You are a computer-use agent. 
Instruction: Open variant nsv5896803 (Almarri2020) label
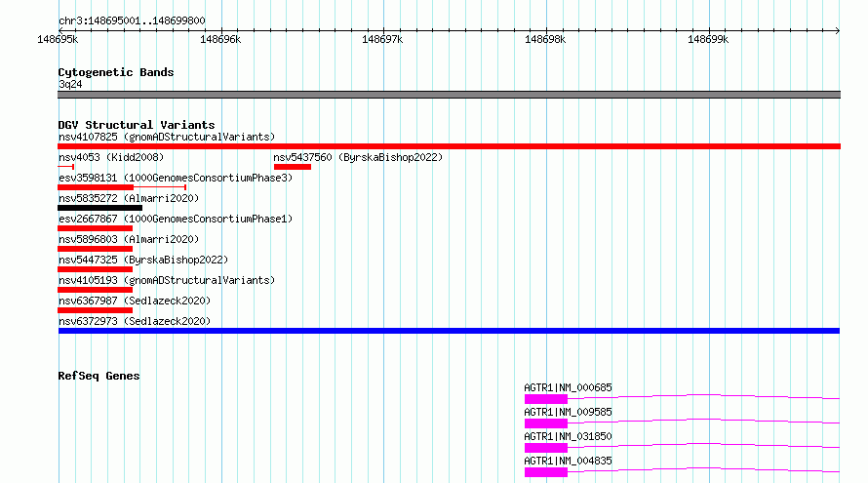(129, 239)
